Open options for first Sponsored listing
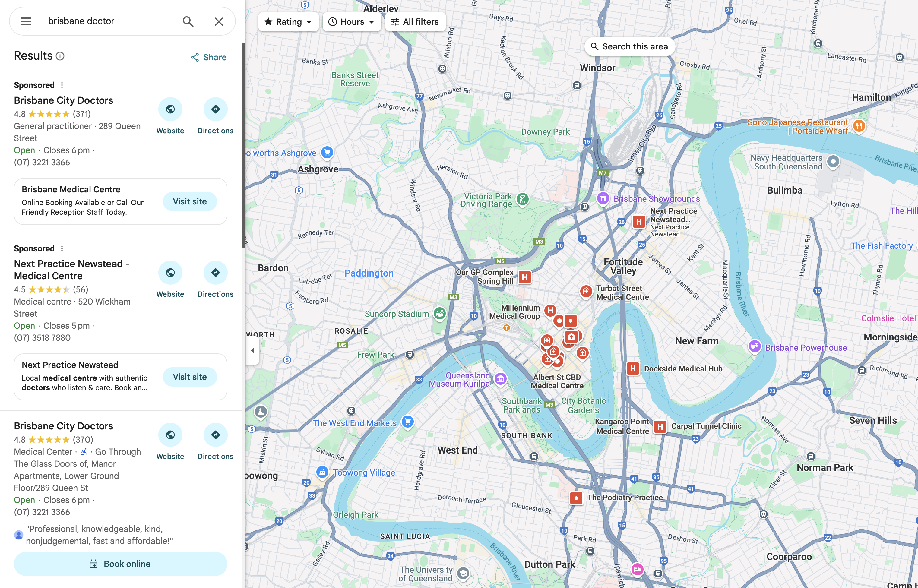Screen dimensions: 918x588 point(62,85)
